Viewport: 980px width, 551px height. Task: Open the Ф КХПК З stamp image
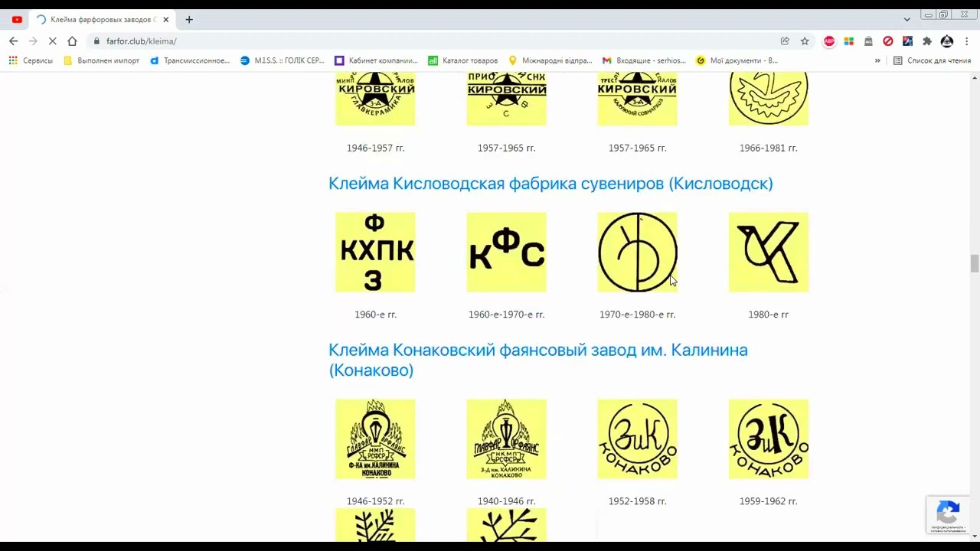pos(375,253)
